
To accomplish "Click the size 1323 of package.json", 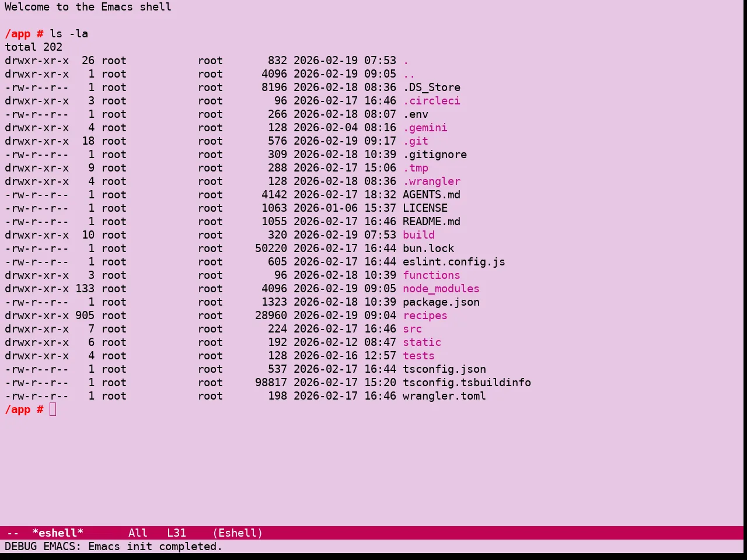I will click(x=274, y=302).
